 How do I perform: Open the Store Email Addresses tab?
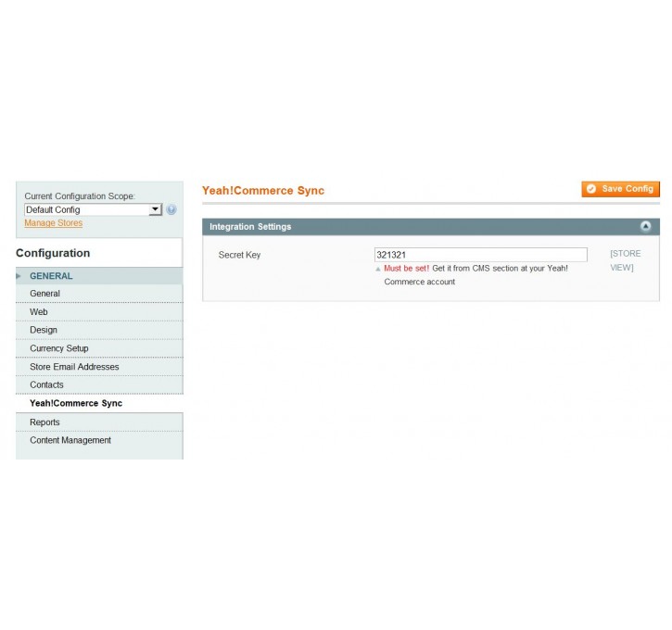tap(99, 367)
